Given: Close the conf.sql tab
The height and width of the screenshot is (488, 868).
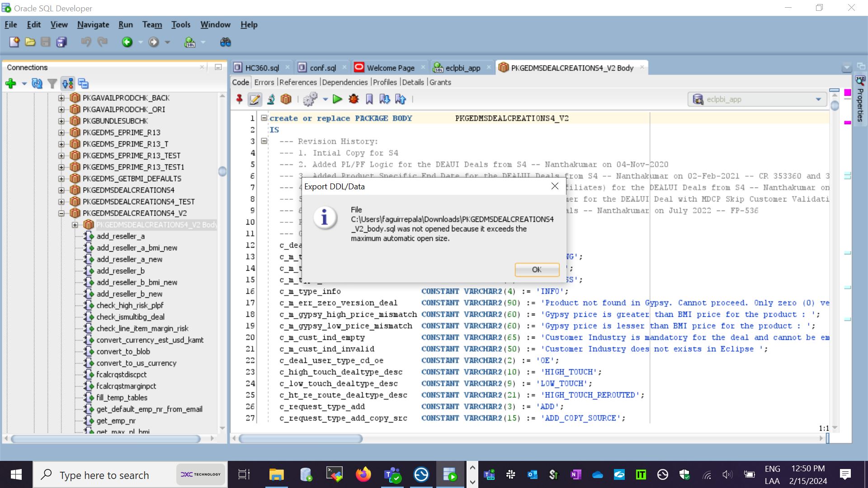Looking at the screenshot, I should (x=344, y=67).
